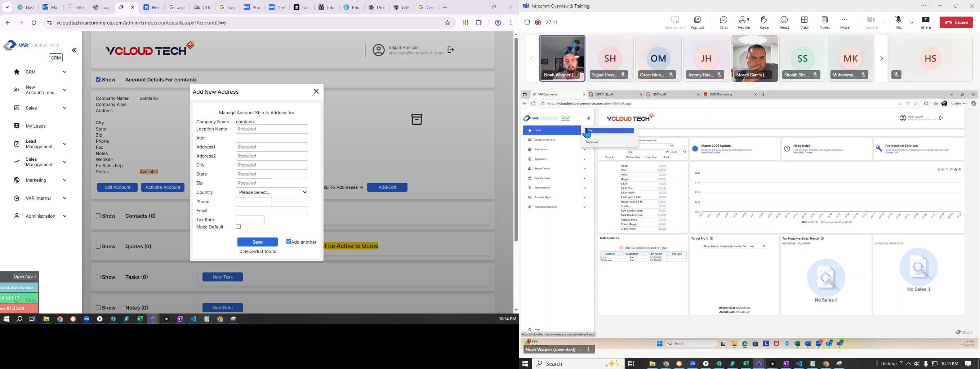This screenshot has height=369, width=980.
Task: Raise your hand in the meeting
Action: (764, 22)
